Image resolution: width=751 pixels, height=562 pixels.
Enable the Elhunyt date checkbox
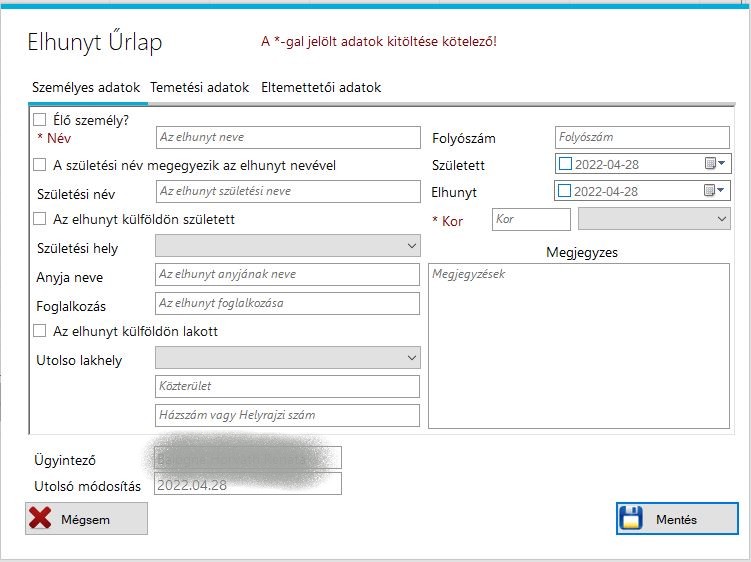(565, 191)
